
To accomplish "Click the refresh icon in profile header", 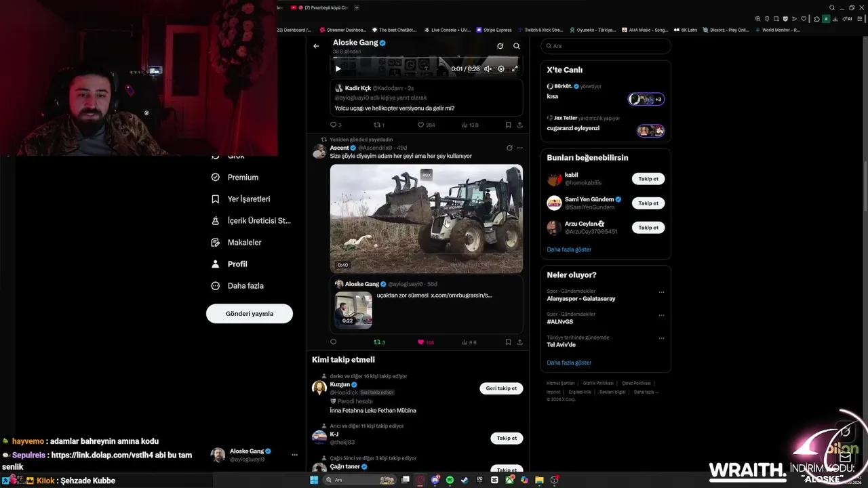I will click(x=500, y=46).
